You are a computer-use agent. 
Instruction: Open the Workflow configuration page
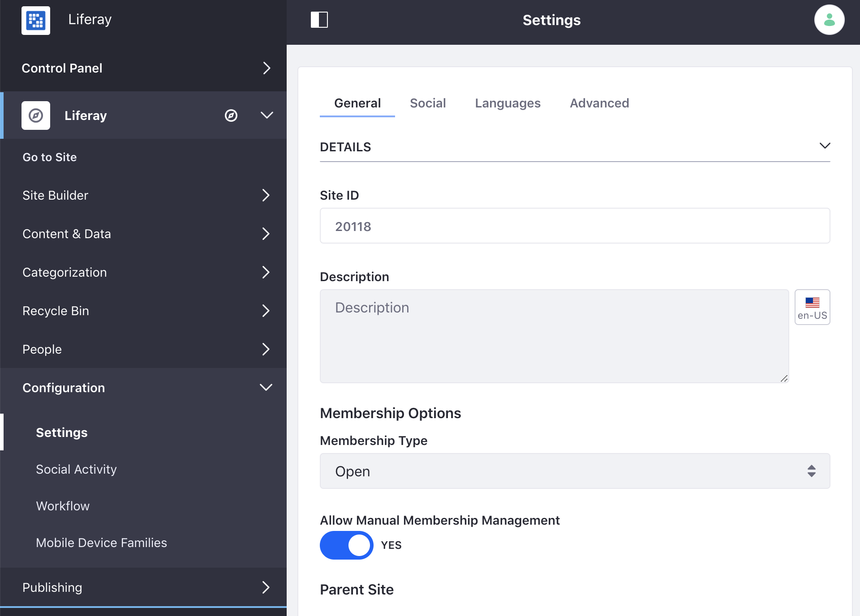click(63, 506)
